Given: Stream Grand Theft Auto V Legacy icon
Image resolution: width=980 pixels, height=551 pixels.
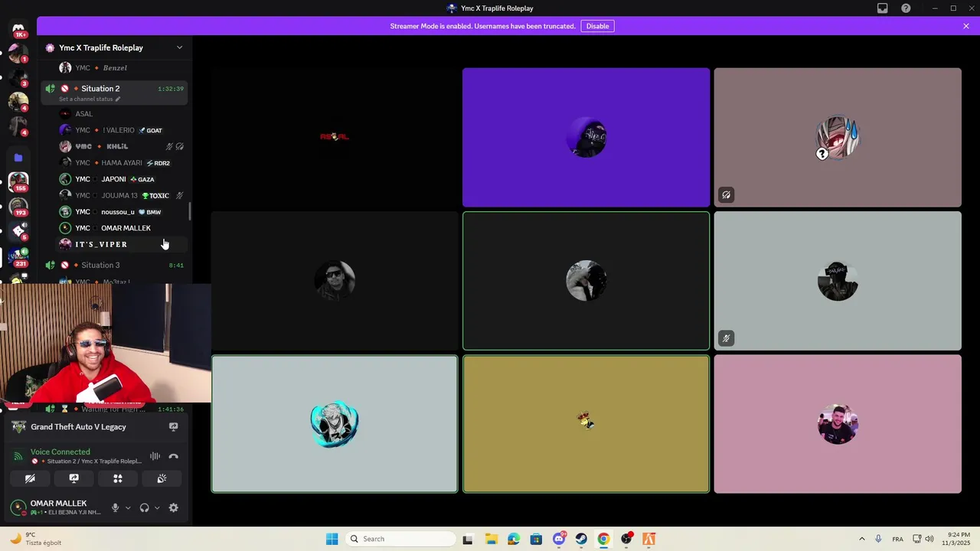Looking at the screenshot, I should click(174, 427).
